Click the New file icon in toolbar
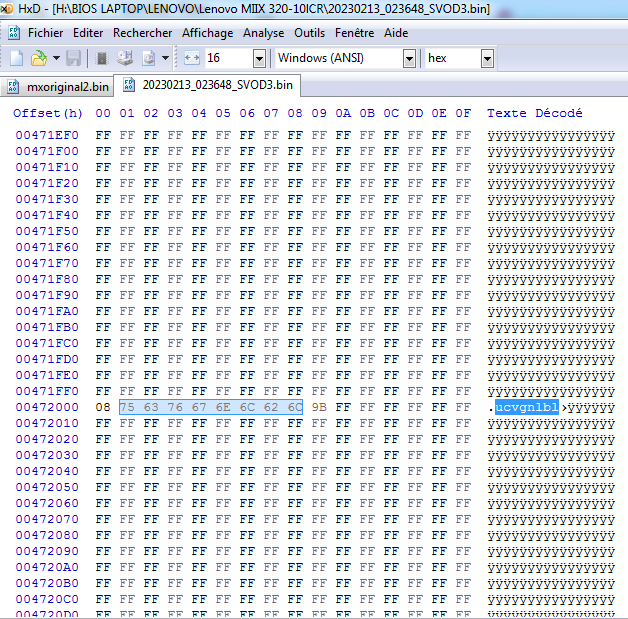This screenshot has height=619, width=628. tap(16, 58)
